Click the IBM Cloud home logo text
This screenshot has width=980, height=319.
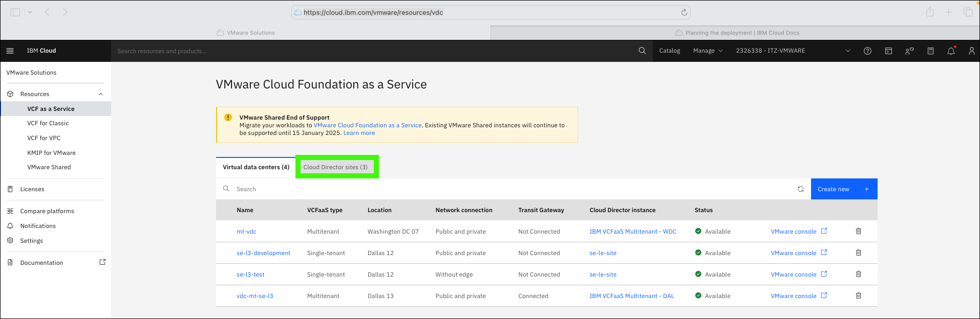(x=41, y=51)
